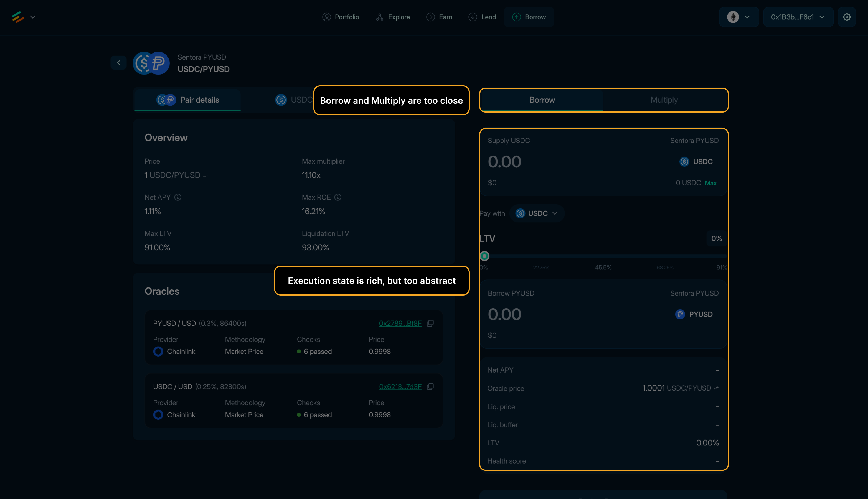Click the Health score row
868x499 pixels.
tap(603, 461)
